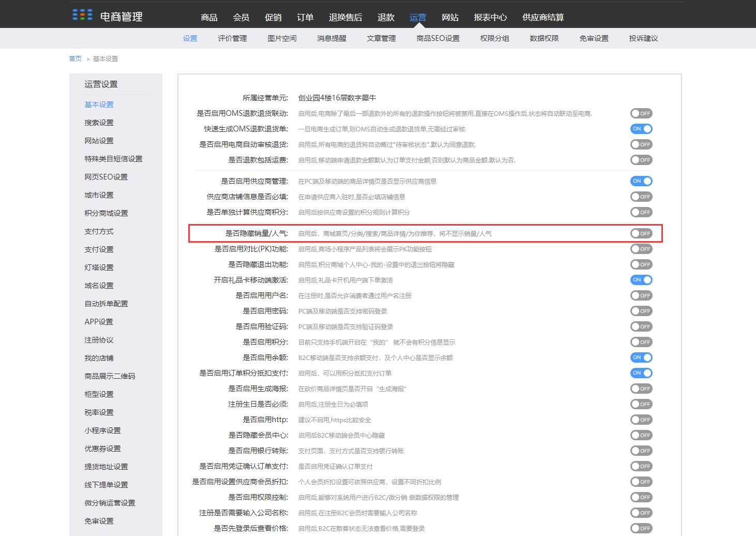Open 网站设置 in the sidebar
Image resolution: width=756 pixels, height=536 pixels.
(99, 141)
